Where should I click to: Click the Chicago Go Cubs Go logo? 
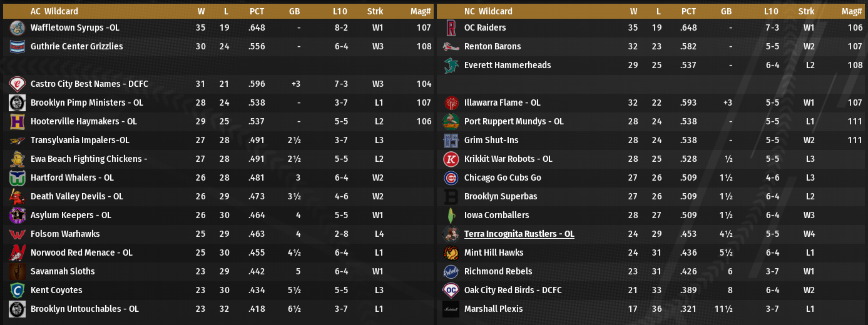(x=451, y=177)
